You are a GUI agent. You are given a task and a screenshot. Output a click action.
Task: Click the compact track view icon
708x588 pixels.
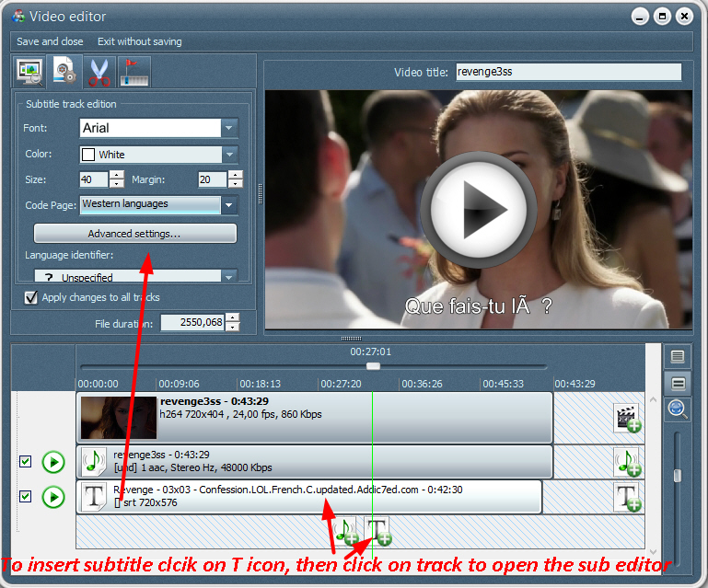click(678, 384)
